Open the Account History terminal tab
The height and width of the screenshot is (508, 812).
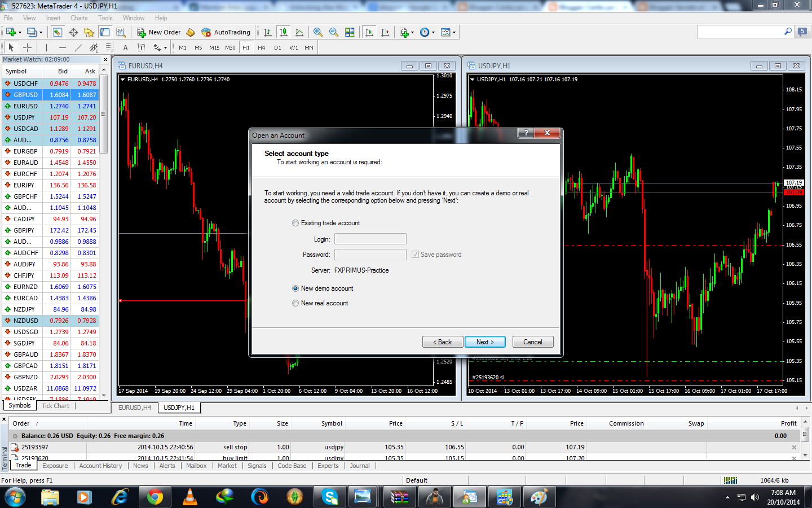[x=100, y=466]
